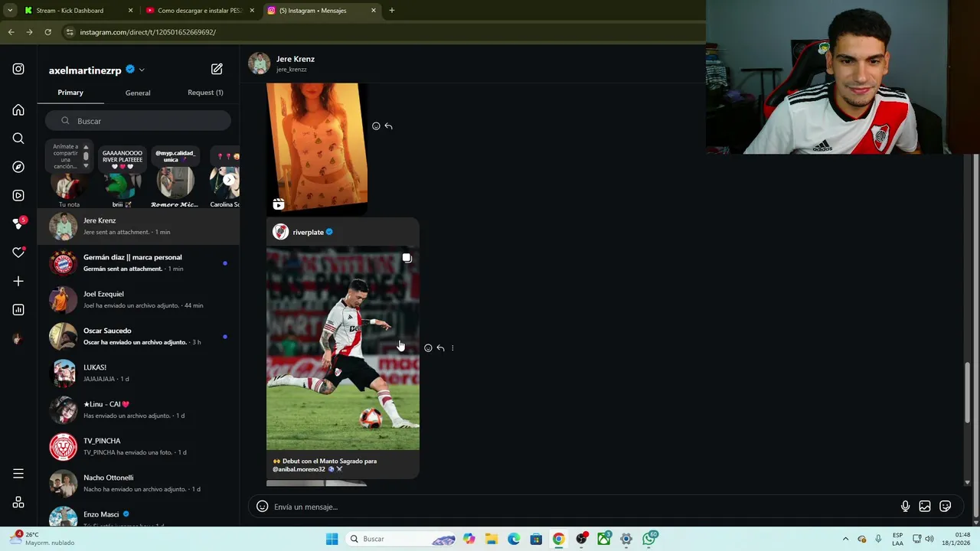Open the Reels icon in sidebar
980x551 pixels.
tap(18, 195)
